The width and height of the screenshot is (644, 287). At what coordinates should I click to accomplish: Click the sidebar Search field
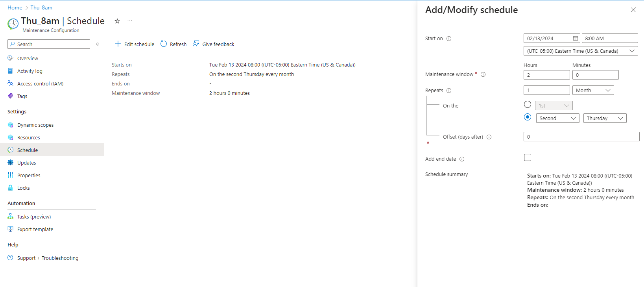[x=49, y=44]
